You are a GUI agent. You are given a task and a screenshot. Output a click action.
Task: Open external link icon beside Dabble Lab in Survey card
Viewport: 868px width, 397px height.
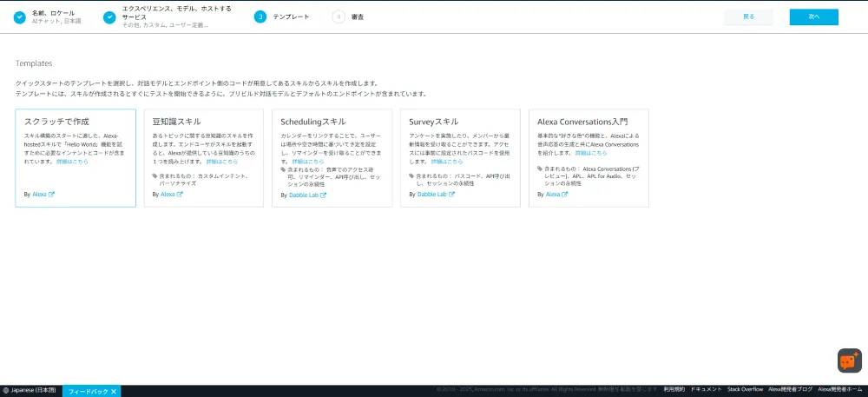(452, 195)
